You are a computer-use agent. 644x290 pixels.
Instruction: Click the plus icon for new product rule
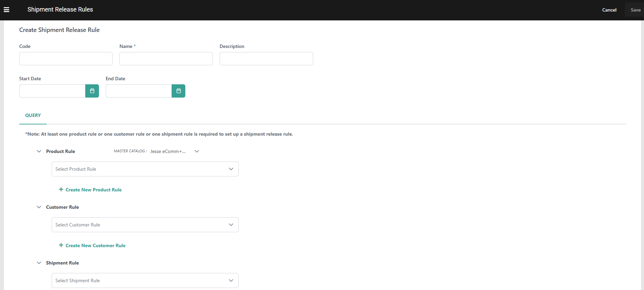[61, 189]
